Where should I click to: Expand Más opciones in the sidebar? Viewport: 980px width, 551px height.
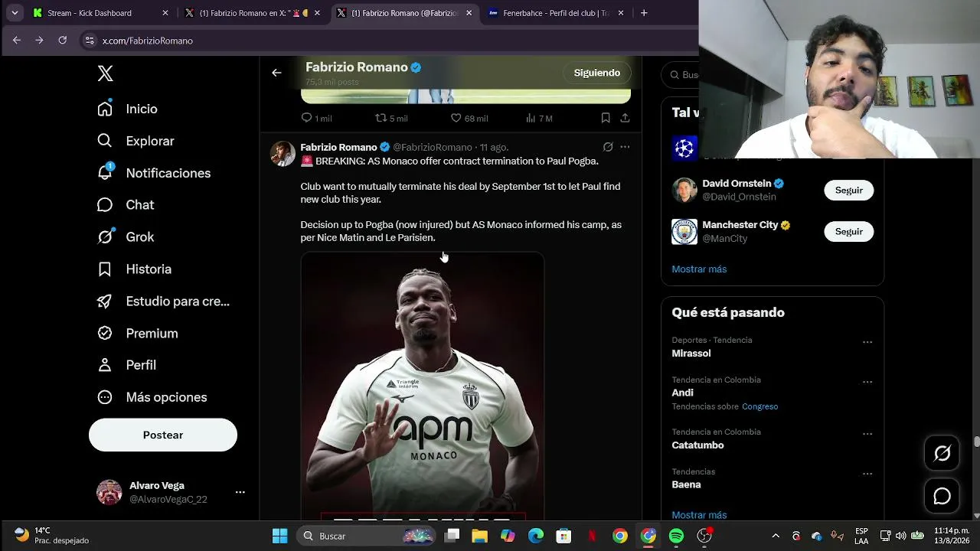[x=152, y=397]
